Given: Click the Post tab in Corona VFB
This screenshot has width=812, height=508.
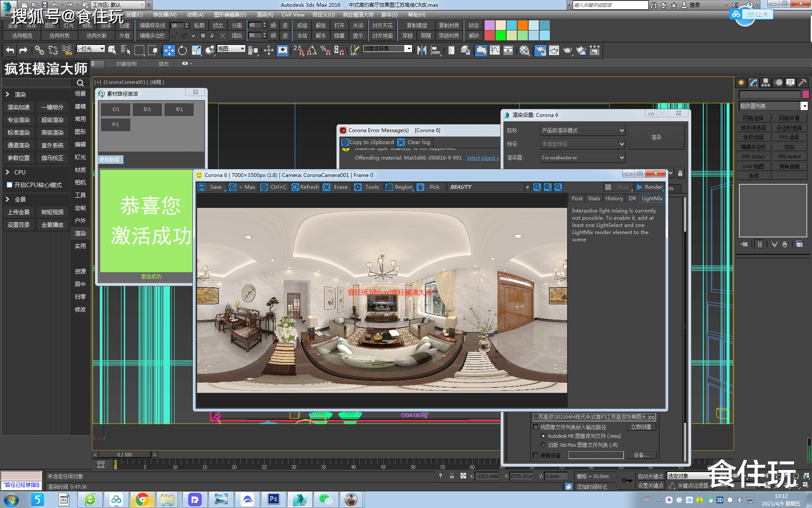Looking at the screenshot, I should pyautogui.click(x=577, y=199).
